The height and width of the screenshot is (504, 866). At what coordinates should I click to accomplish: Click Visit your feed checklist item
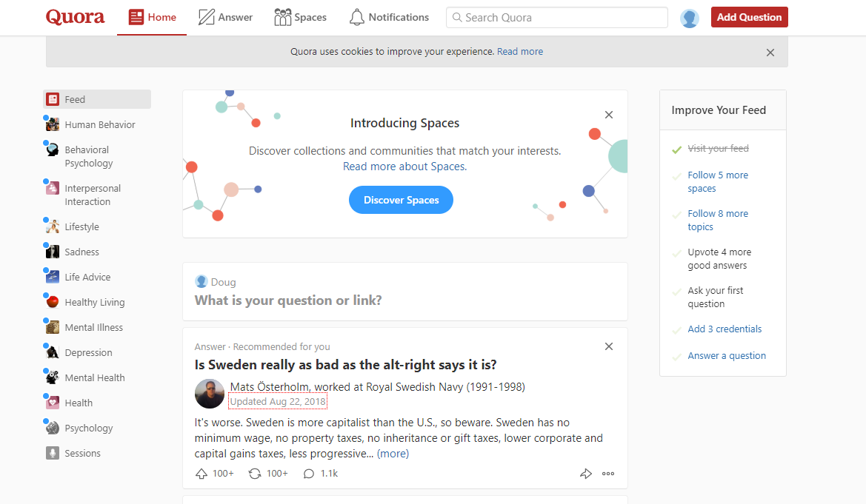point(718,149)
